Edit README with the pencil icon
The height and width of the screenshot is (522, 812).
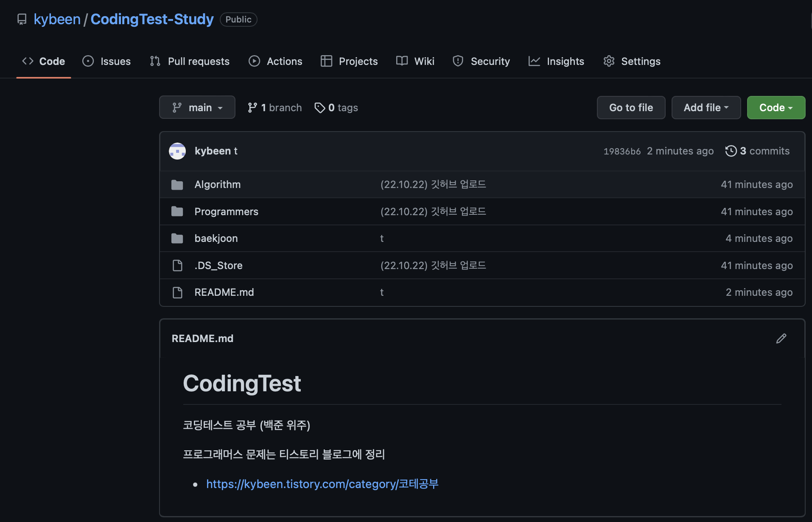(x=781, y=338)
